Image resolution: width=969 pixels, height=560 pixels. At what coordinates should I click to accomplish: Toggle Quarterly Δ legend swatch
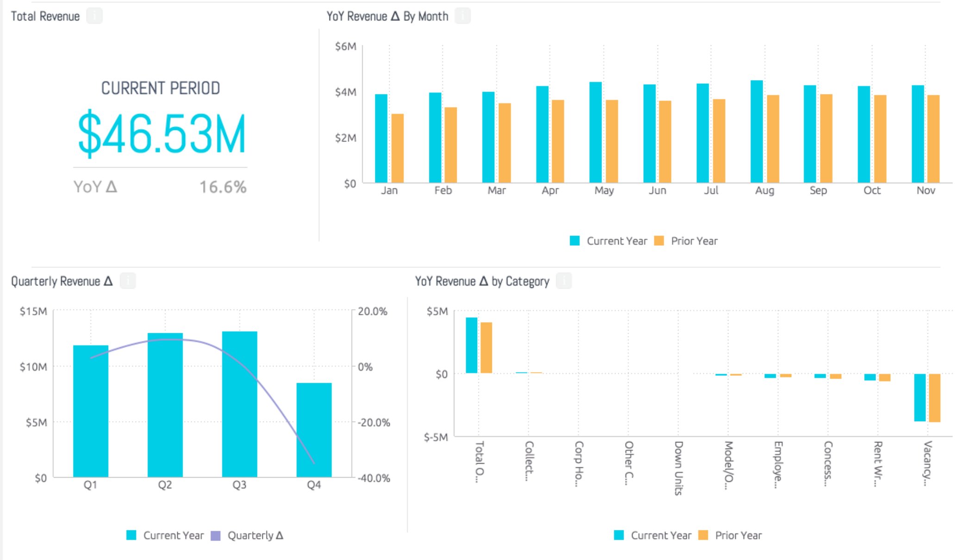pos(216,535)
